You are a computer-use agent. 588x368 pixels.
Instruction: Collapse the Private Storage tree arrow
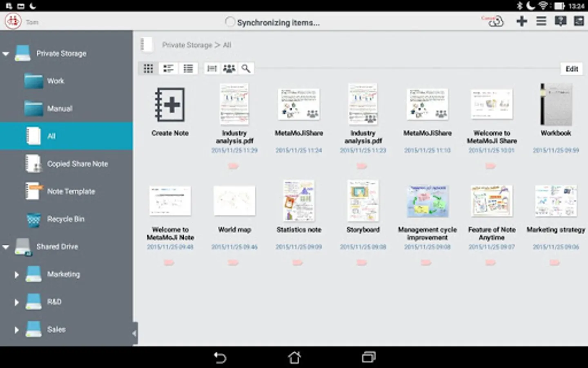tap(6, 54)
